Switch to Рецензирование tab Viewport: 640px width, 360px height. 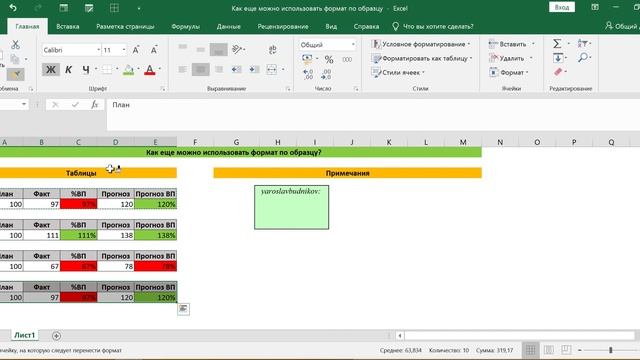[x=283, y=27]
